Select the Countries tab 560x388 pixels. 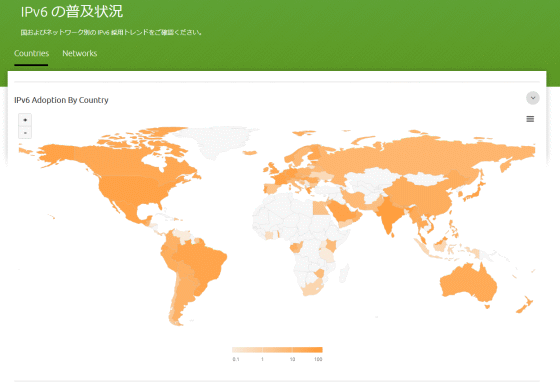31,53
